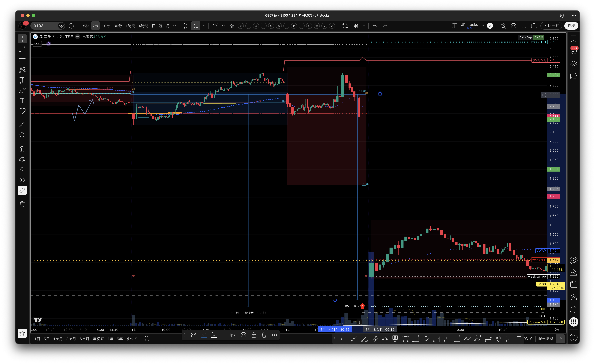This screenshot has width=595, height=364.
Task: Toggle 配当調整 dividend adjustment
Action: pos(546,339)
